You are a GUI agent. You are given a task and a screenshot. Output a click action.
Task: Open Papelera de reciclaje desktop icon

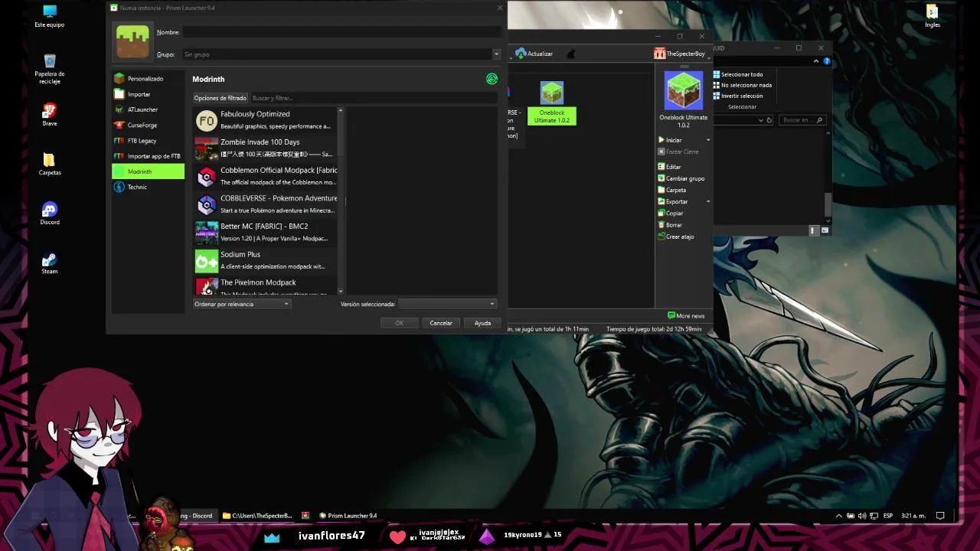coord(50,68)
